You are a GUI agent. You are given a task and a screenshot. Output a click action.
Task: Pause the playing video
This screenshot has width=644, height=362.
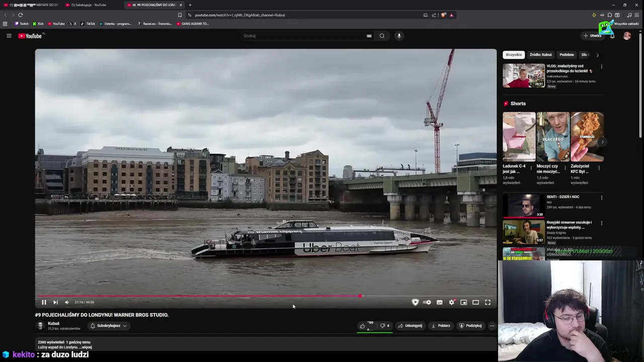44,302
